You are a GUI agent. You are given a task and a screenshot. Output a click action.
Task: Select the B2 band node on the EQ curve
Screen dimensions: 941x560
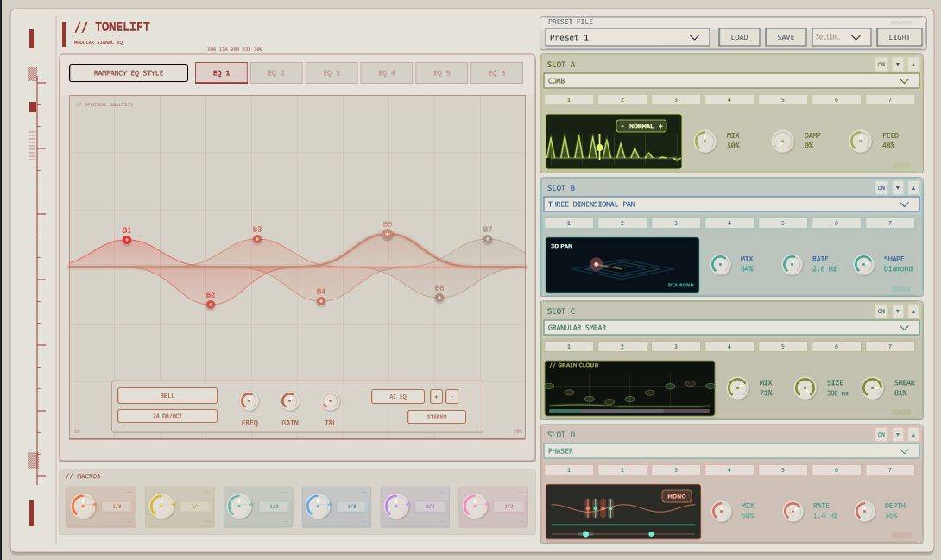point(211,305)
